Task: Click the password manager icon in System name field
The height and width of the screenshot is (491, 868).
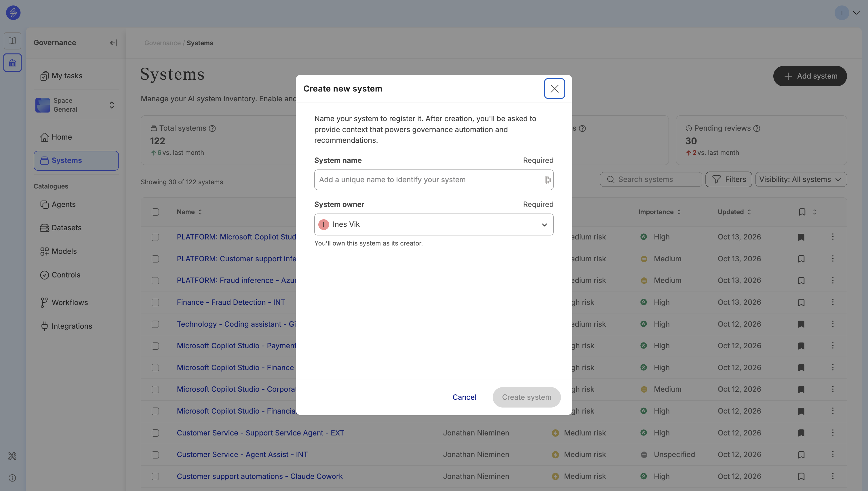Action: tap(548, 180)
